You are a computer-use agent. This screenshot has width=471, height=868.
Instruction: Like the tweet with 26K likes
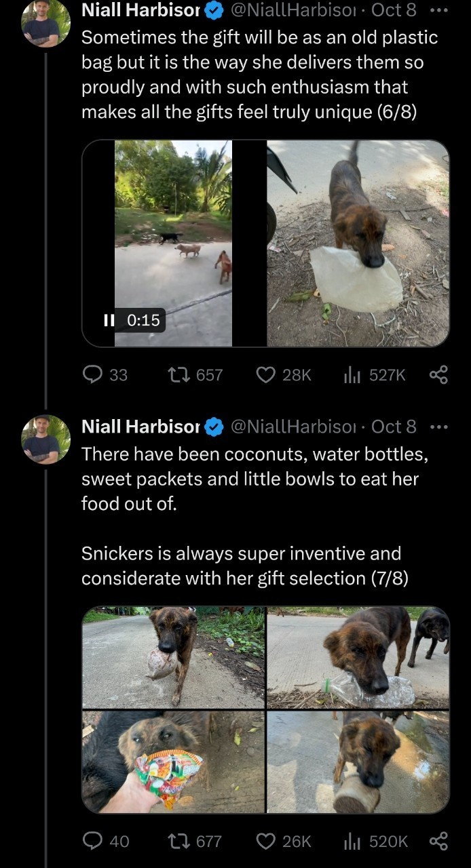coord(265,841)
